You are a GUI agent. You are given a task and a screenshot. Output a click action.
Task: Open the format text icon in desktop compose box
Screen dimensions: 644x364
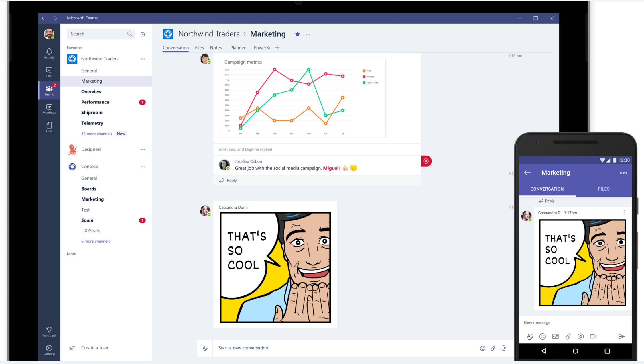pyautogui.click(x=205, y=348)
